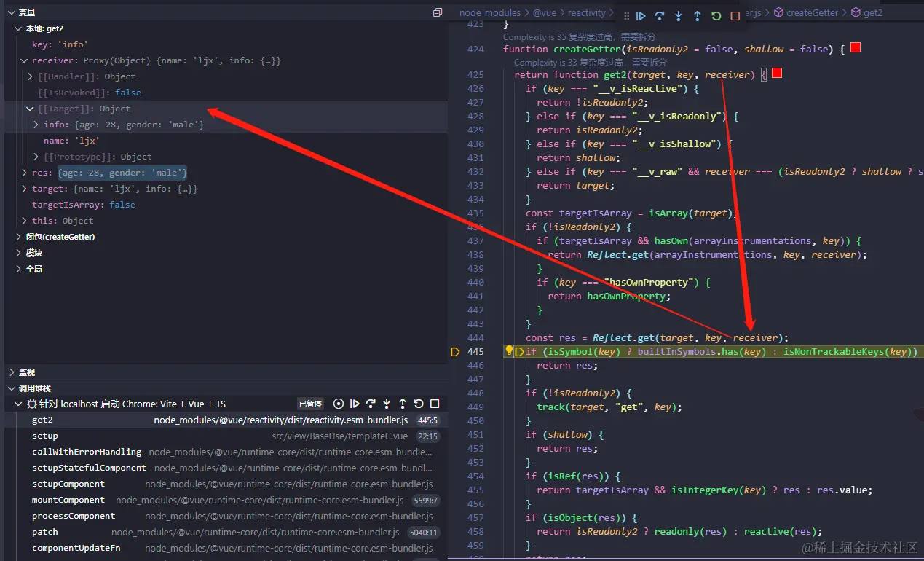Image resolution: width=924 pixels, height=561 pixels.
Task: Select the setup frame in templateC.vue
Action: (x=226, y=436)
